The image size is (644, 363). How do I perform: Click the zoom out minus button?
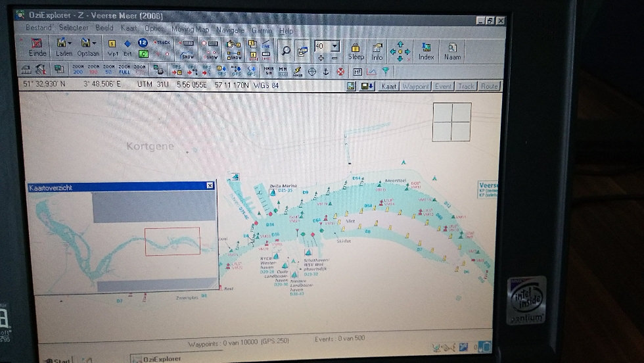[x=334, y=58]
